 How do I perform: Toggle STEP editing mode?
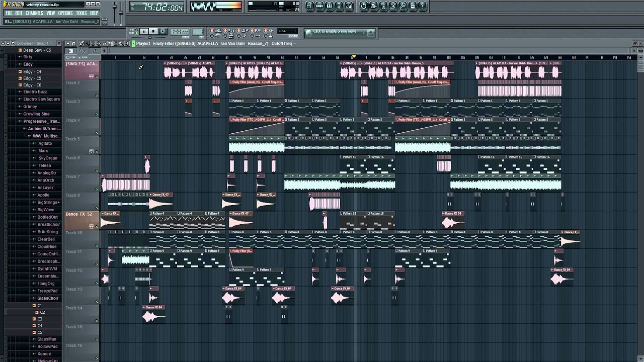click(71, 57)
